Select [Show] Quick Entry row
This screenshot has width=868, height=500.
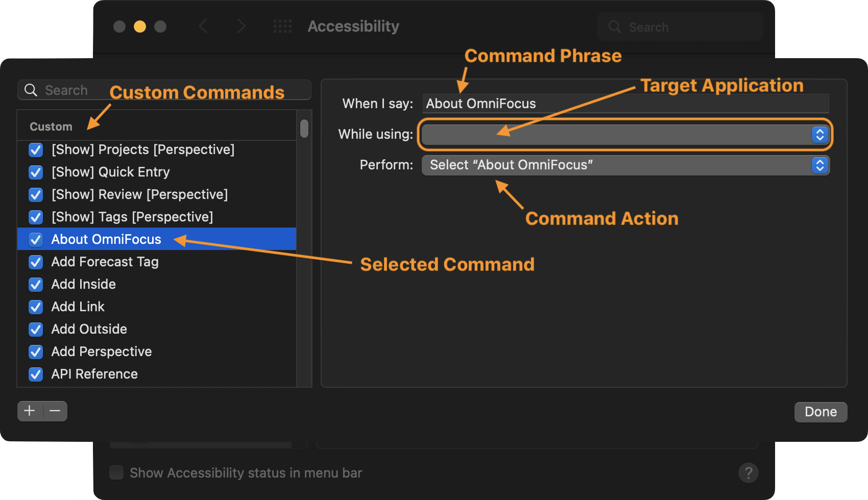click(157, 172)
